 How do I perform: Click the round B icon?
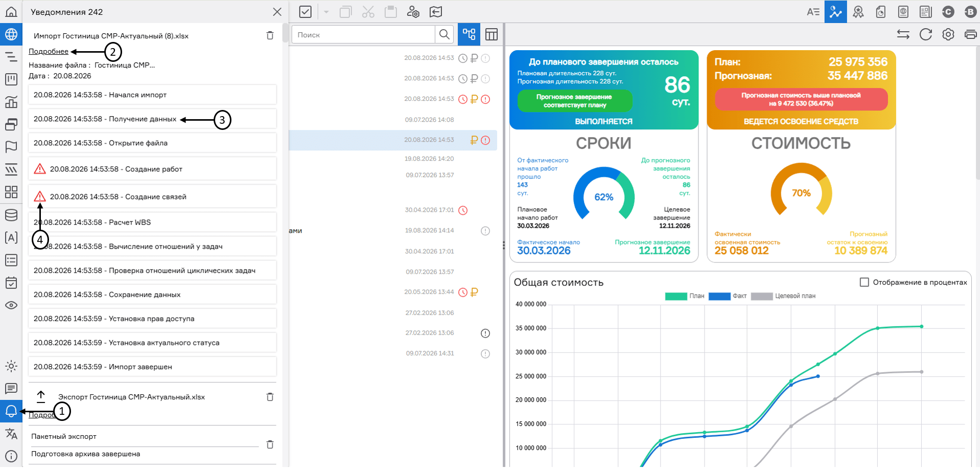coord(970,12)
